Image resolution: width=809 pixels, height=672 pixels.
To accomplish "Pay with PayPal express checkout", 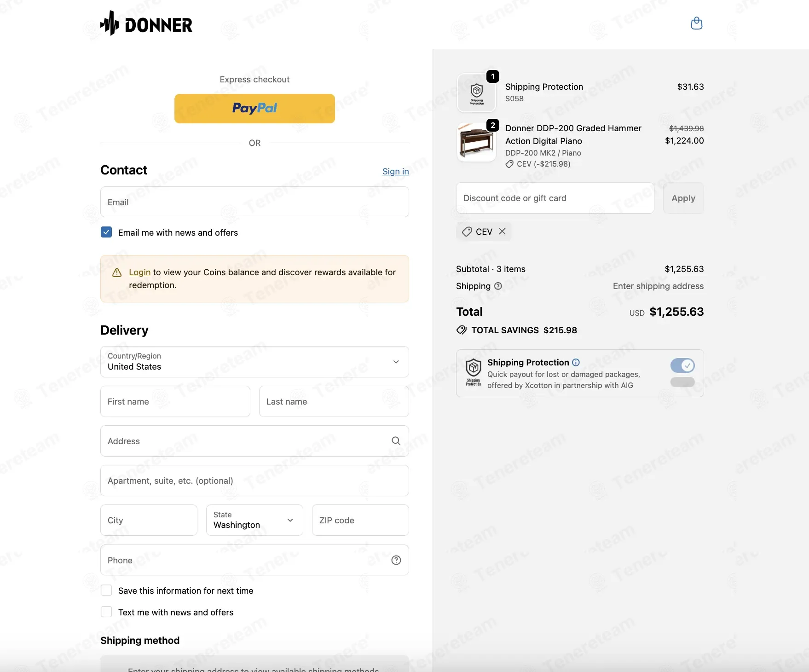I will (254, 109).
